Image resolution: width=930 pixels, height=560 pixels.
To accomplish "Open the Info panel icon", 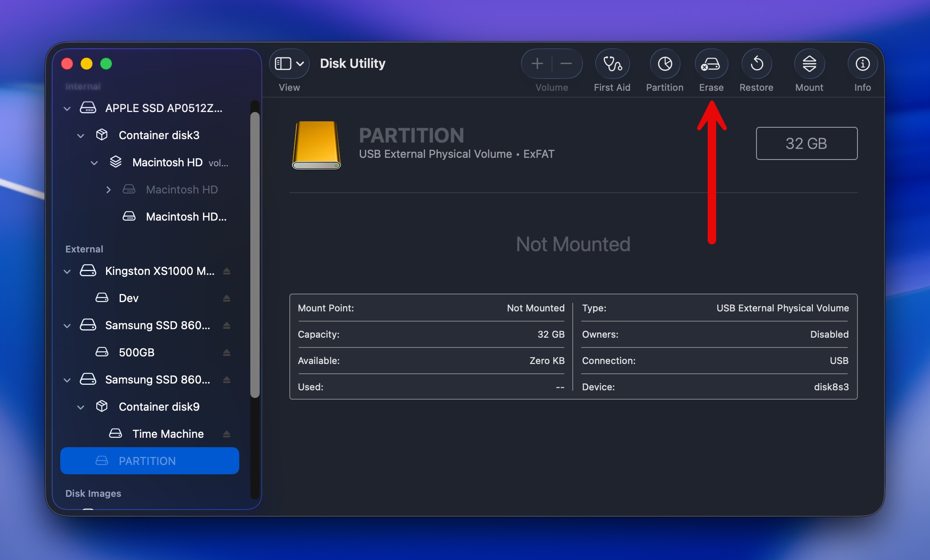I will [862, 64].
